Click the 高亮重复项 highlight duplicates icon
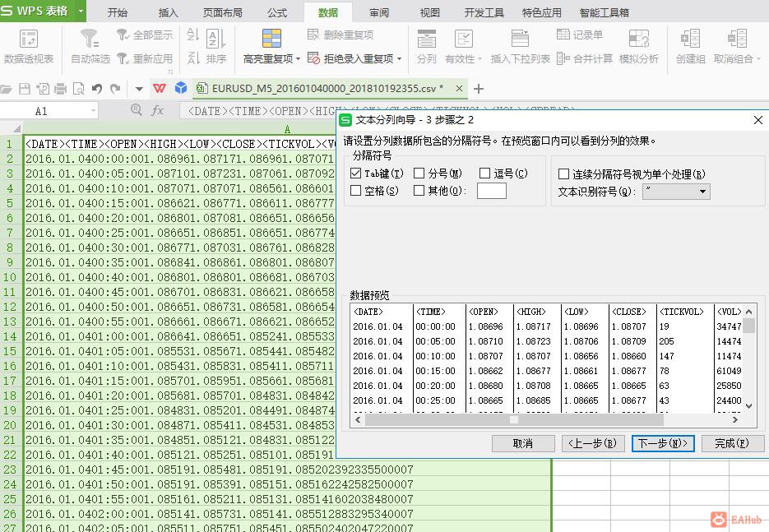Image resolution: width=769 pixels, height=532 pixels. (271, 39)
